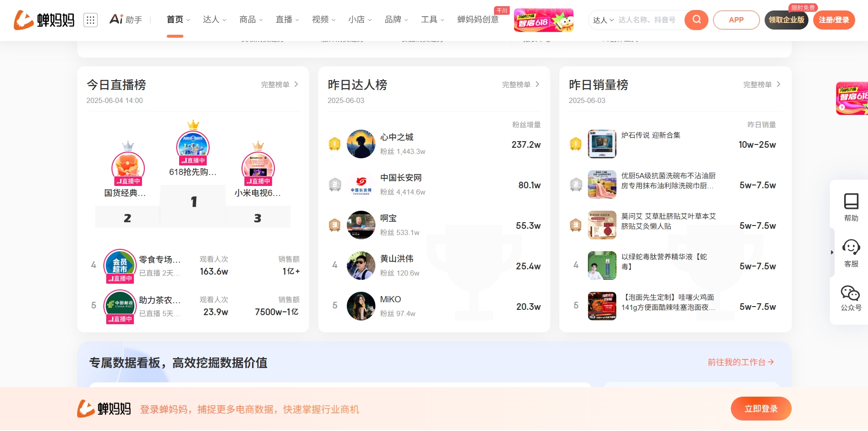Expand the 达人 navigation dropdown
This screenshot has width=868, height=431.
(214, 20)
